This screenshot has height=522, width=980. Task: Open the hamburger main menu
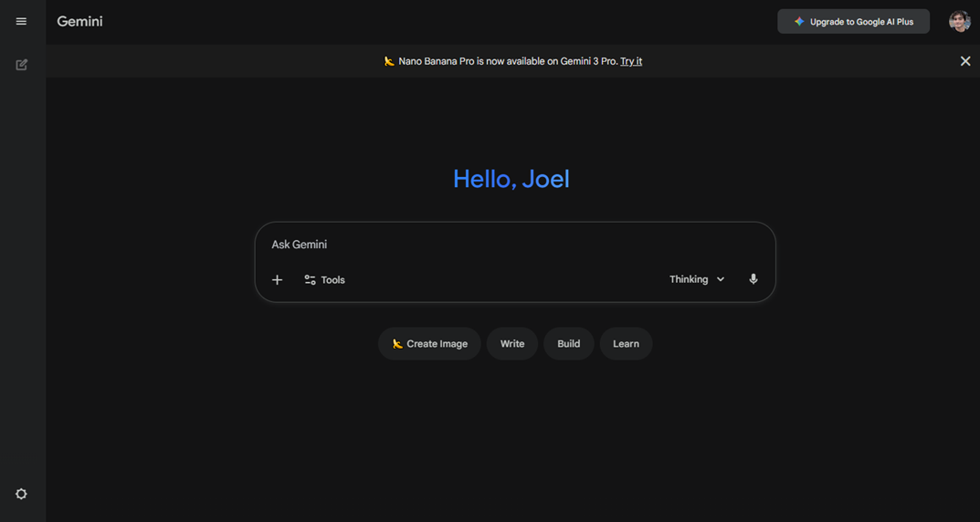(21, 21)
